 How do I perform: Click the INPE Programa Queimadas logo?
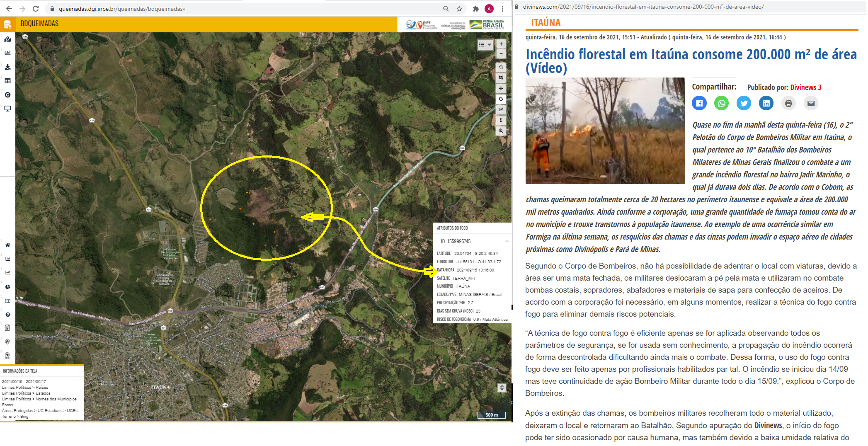[422, 25]
